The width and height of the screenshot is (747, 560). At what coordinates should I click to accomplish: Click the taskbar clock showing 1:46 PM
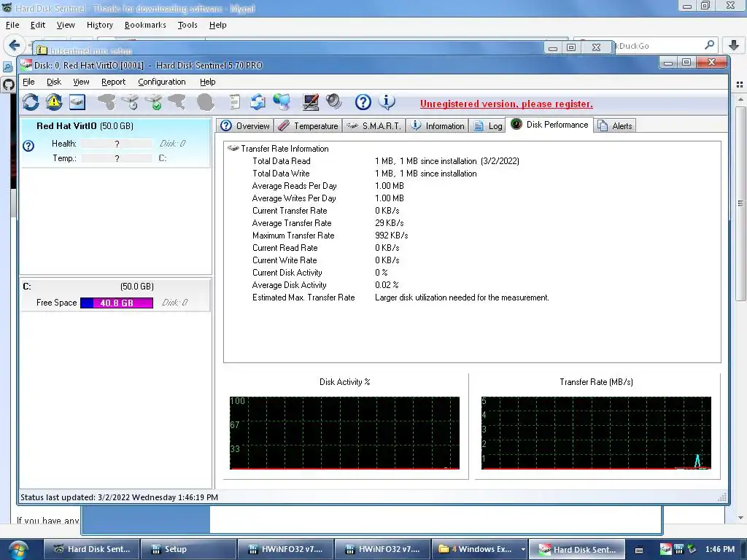tap(719, 549)
